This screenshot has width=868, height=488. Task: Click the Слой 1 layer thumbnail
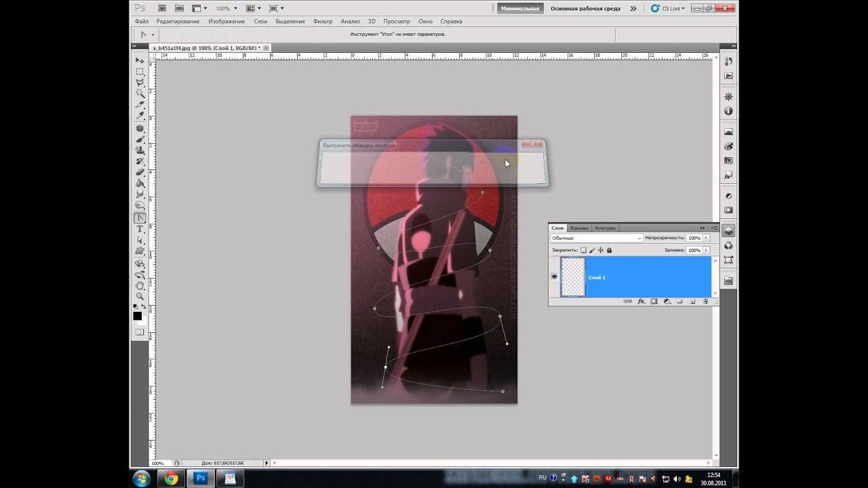(x=573, y=277)
